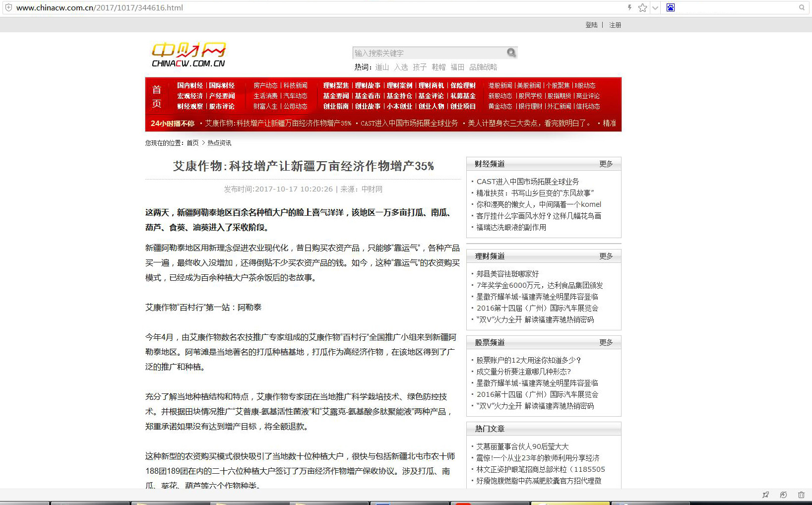Open the 汽车动态 nav item
The width and height of the screenshot is (812, 505).
coord(295,96)
